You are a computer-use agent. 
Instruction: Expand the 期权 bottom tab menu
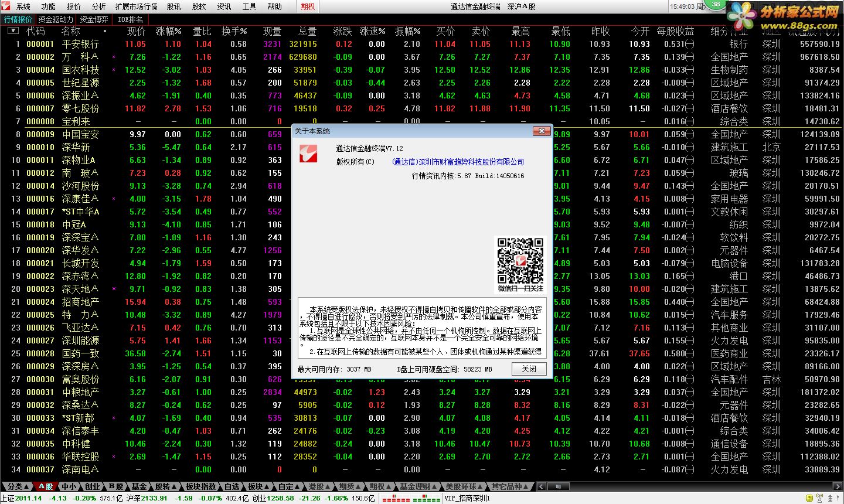click(380, 486)
